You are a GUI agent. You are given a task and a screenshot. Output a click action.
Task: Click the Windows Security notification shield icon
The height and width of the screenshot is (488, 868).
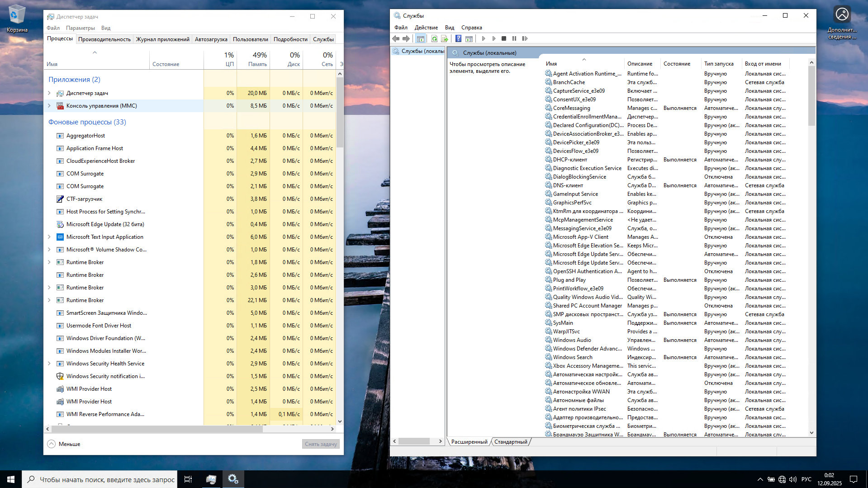coord(60,376)
